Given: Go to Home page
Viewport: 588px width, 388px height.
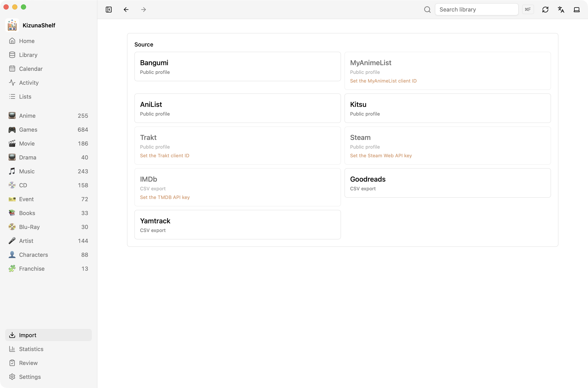Looking at the screenshot, I should (x=48, y=41).
